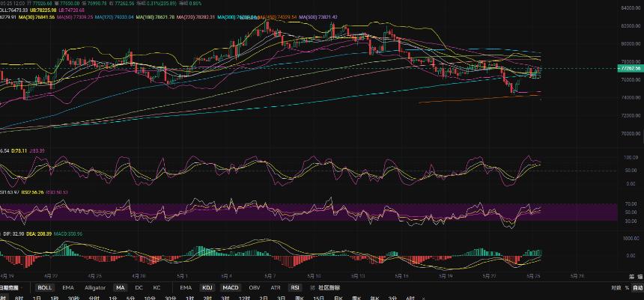Click the MA(60):77309.25 legend value
644x300 pixels.
pos(75,17)
